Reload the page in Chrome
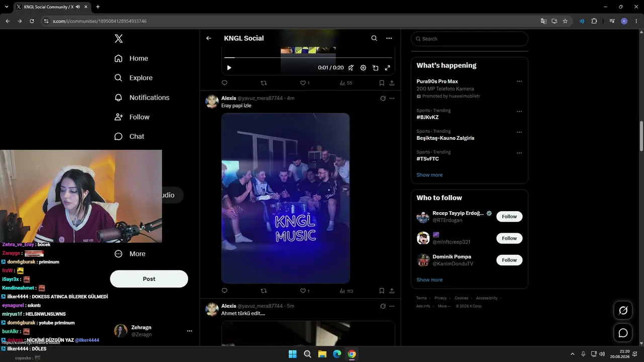The image size is (644, 362). 32,21
